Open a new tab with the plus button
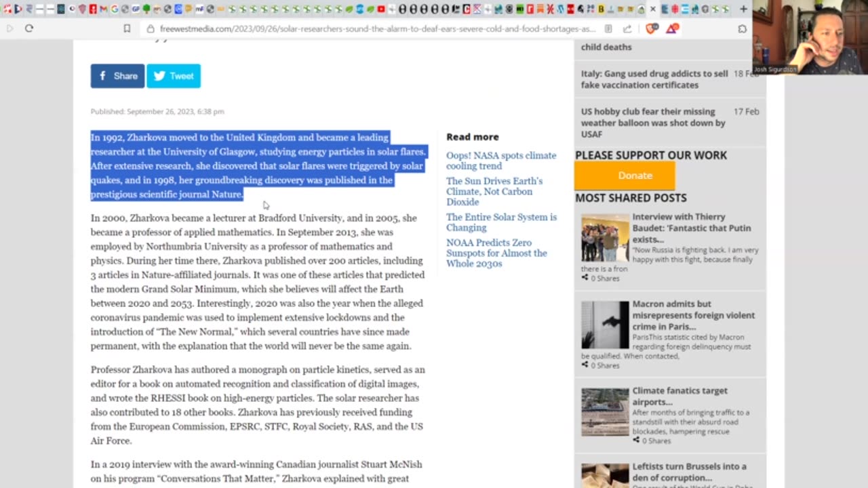868x488 pixels. coord(743,9)
